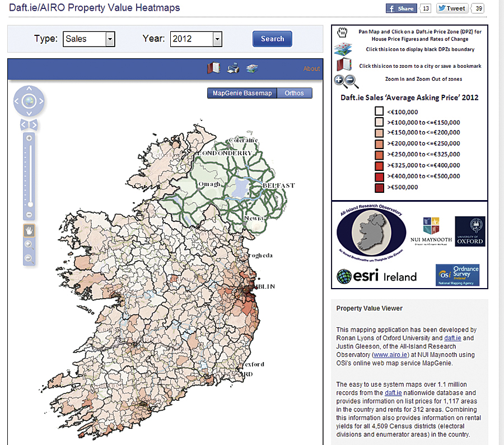Screen dimensions: 504x445
Task: Open the bookmark book icon in map toolbar
Action: pos(213,68)
